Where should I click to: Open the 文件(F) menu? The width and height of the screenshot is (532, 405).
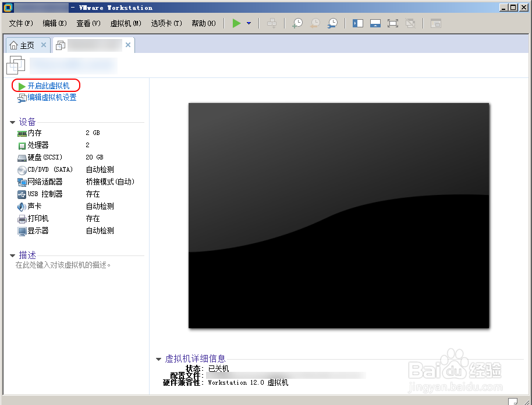click(21, 23)
